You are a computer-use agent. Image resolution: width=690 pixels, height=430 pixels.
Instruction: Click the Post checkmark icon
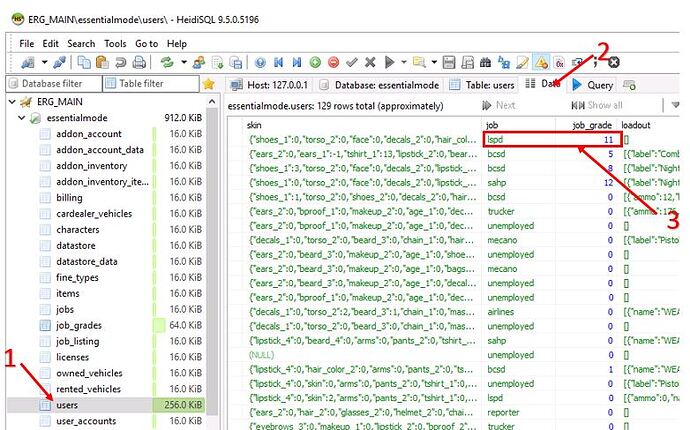tap(352, 62)
